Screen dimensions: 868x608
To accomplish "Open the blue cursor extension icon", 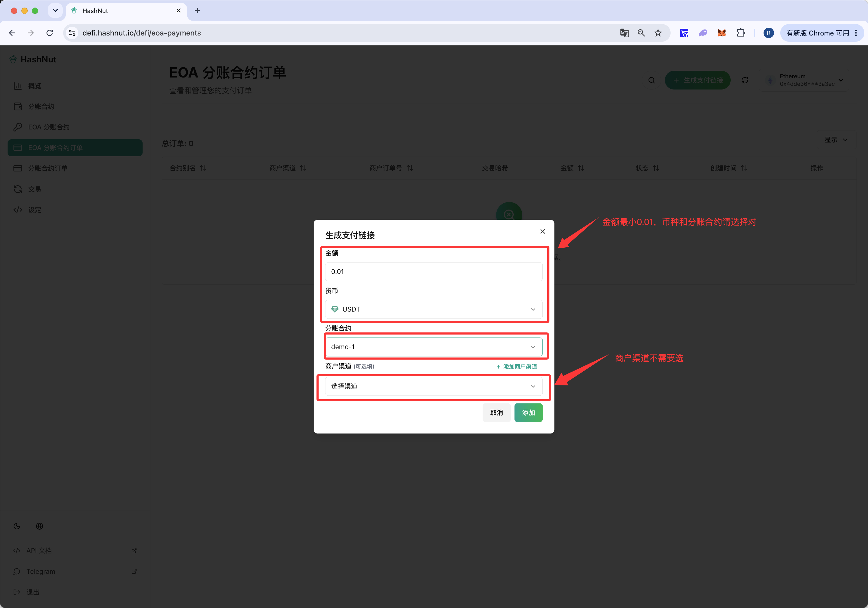I will click(684, 33).
